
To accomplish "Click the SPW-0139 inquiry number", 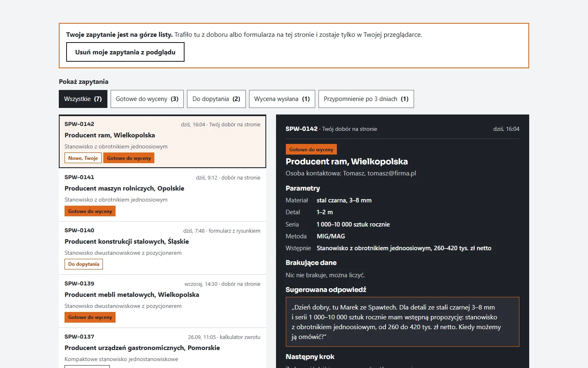I will point(79,283).
